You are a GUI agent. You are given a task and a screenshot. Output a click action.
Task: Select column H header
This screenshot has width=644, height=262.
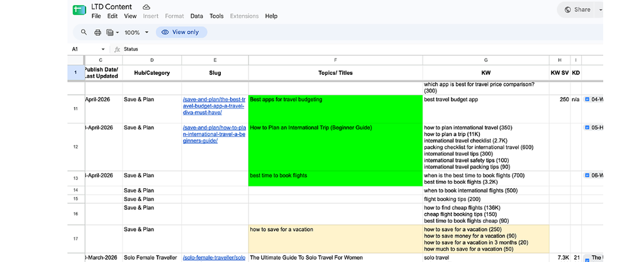(559, 60)
